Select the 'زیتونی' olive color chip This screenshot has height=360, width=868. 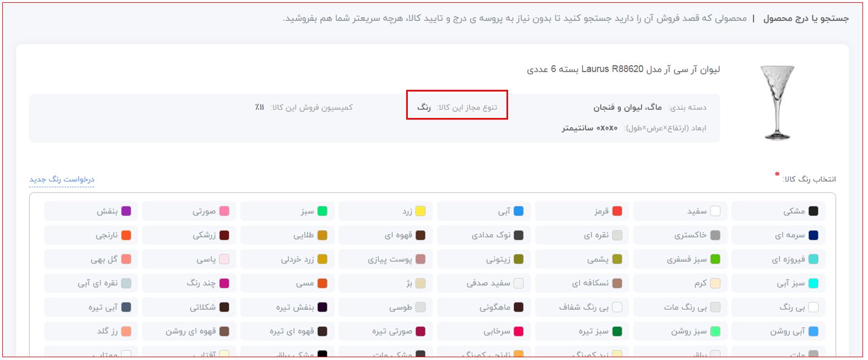484,259
